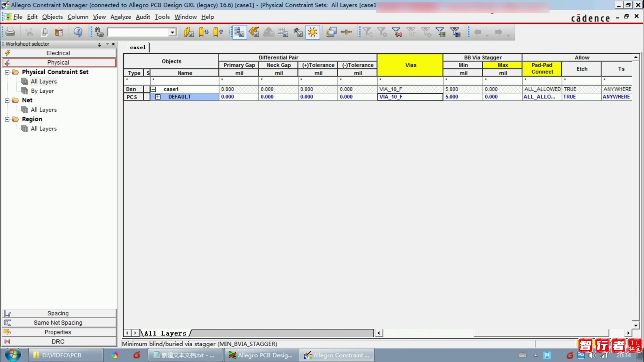Open the Column menu
Viewport: 644px width, 362px height.
pos(78,17)
